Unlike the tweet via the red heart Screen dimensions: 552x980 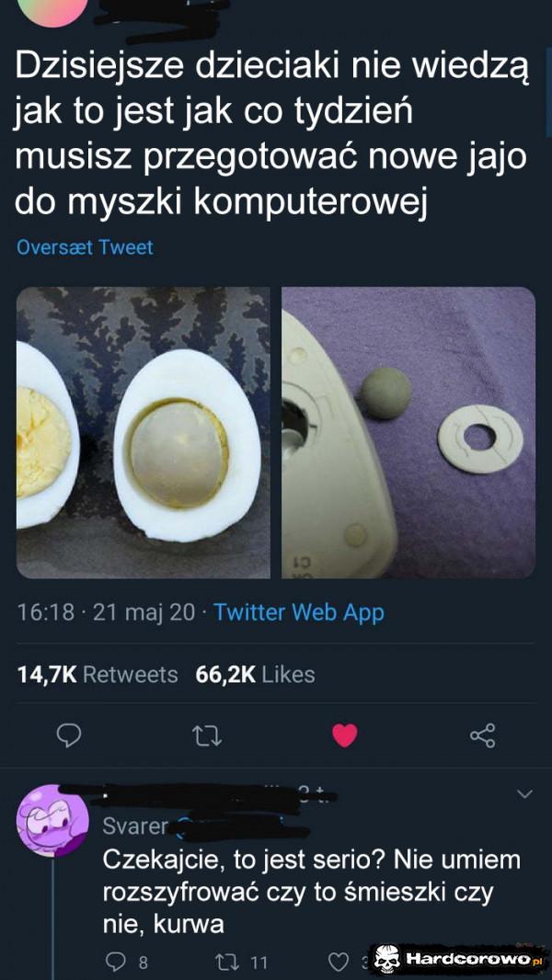click(x=347, y=734)
